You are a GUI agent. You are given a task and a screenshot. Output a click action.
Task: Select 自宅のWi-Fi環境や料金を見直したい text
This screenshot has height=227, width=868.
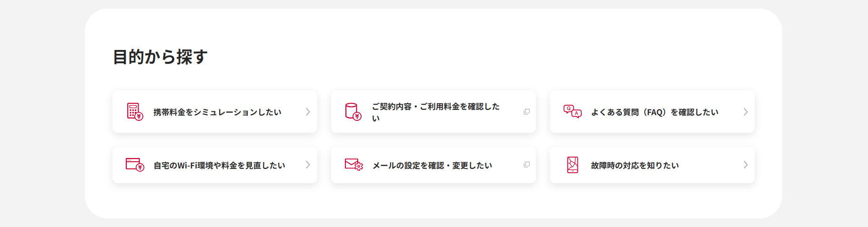[x=219, y=166]
